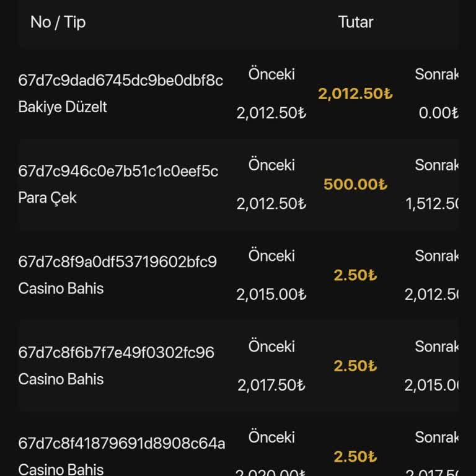The height and width of the screenshot is (476, 476).
Task: Select transaction ID ending in 602bfc9
Action: point(118,262)
